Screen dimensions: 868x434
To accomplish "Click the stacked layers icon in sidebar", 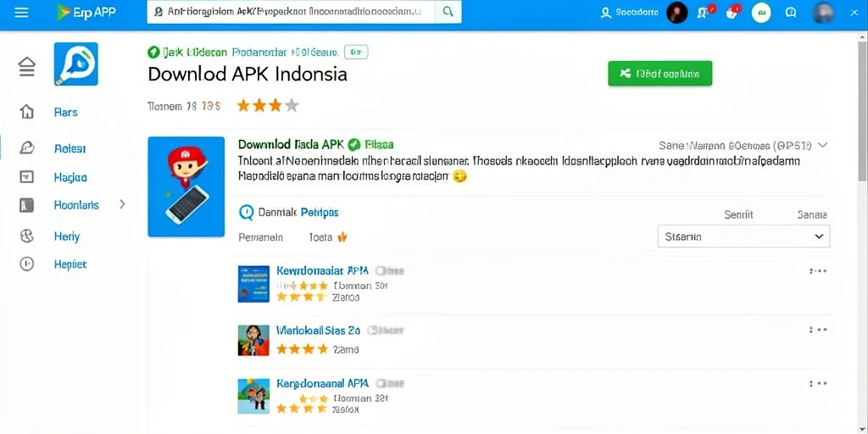I will (26, 67).
